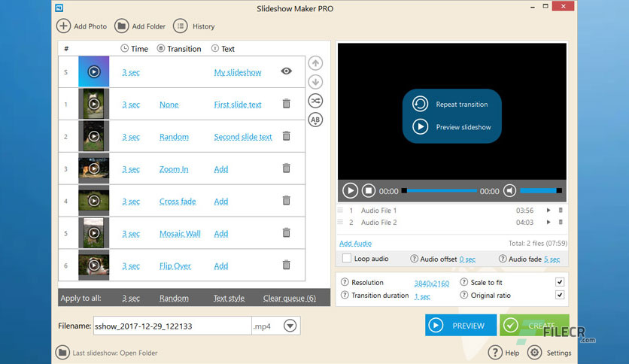Change the Zoom In transition
Viewport: 629px width, 364px height.
click(x=174, y=169)
